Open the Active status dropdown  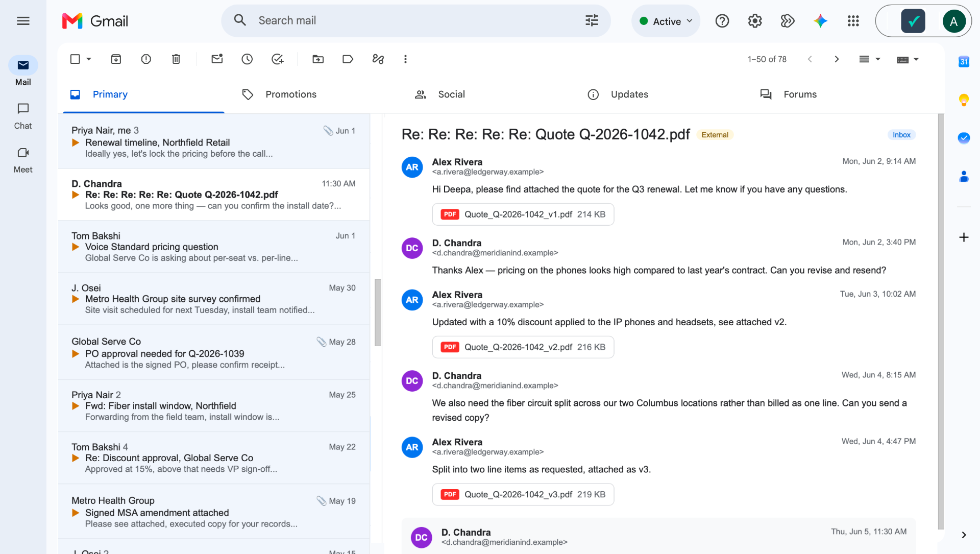coord(666,21)
